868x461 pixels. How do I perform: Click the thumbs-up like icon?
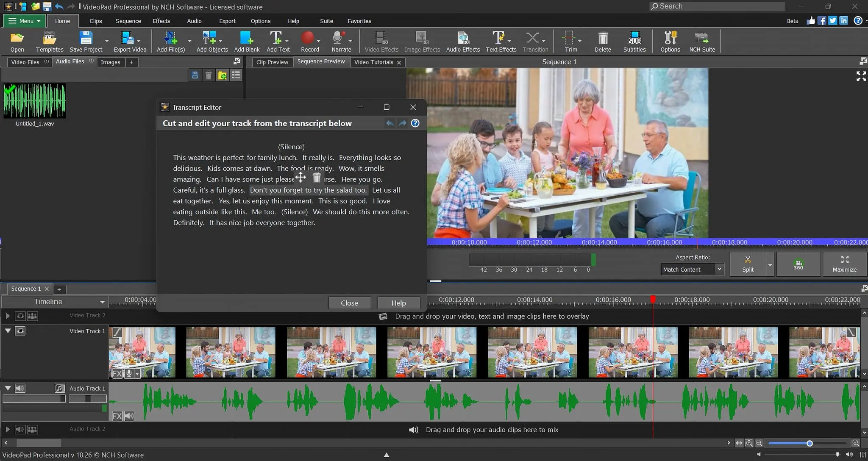coord(811,21)
